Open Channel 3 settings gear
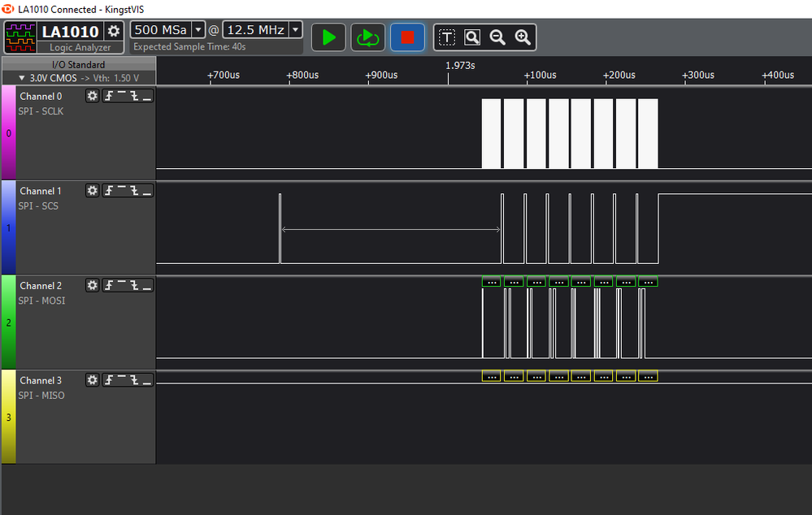 (x=92, y=380)
